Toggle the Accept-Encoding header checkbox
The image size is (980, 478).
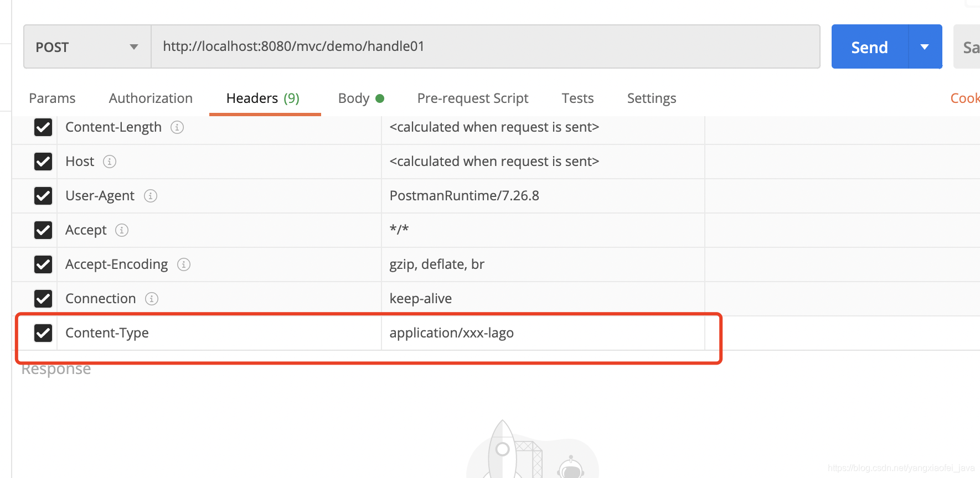(43, 264)
